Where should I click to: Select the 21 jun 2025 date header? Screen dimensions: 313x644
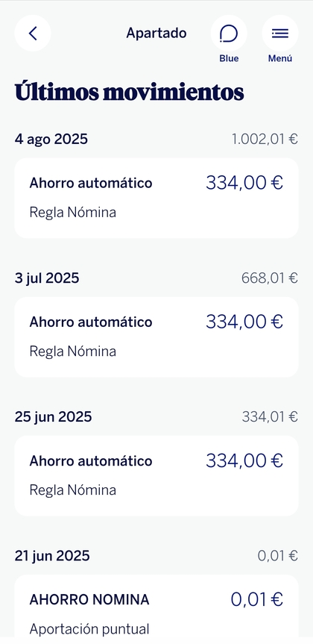(x=52, y=556)
